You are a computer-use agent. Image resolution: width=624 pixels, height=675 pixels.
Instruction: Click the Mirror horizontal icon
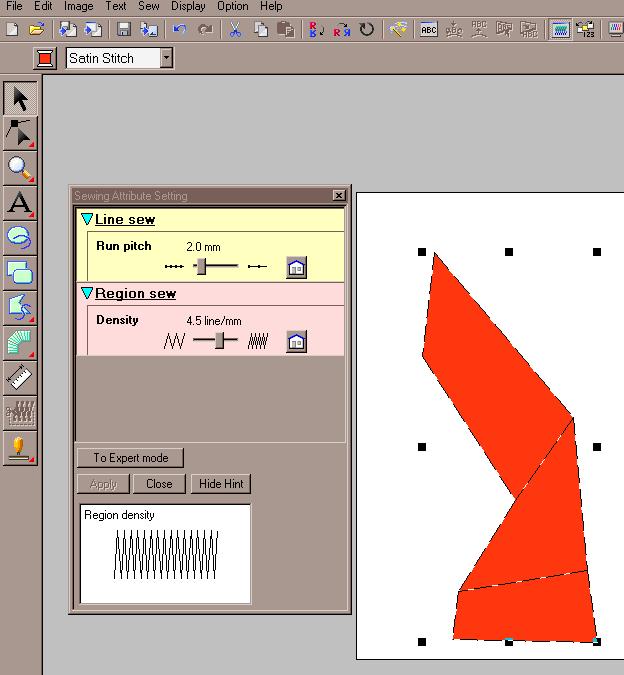[342, 30]
